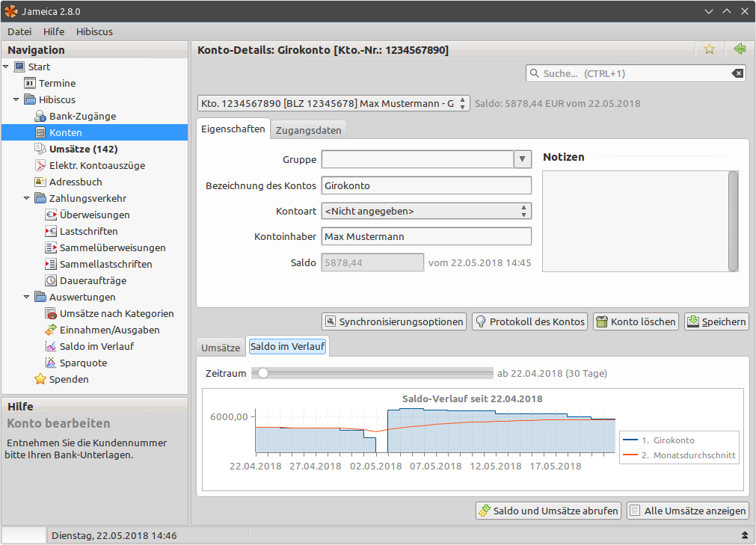Click the Bezeichnung des Kontos field
This screenshot has width=756, height=545.
point(426,185)
